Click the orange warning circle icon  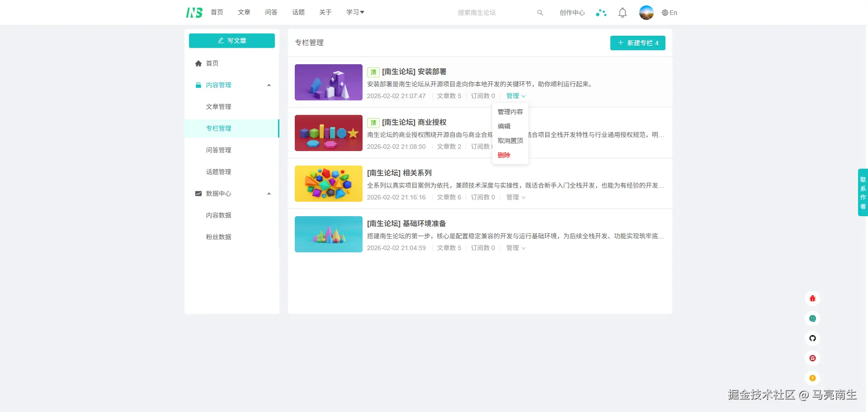tap(812, 378)
